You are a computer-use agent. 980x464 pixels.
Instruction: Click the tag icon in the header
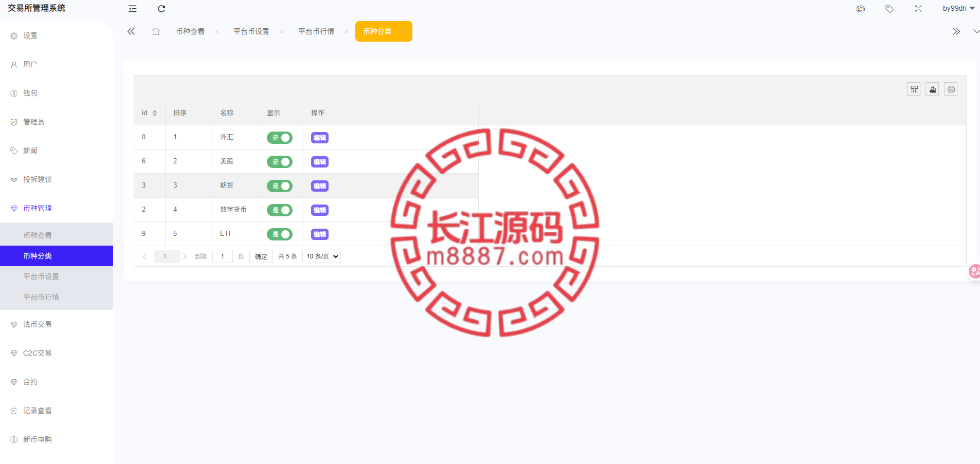coord(890,9)
